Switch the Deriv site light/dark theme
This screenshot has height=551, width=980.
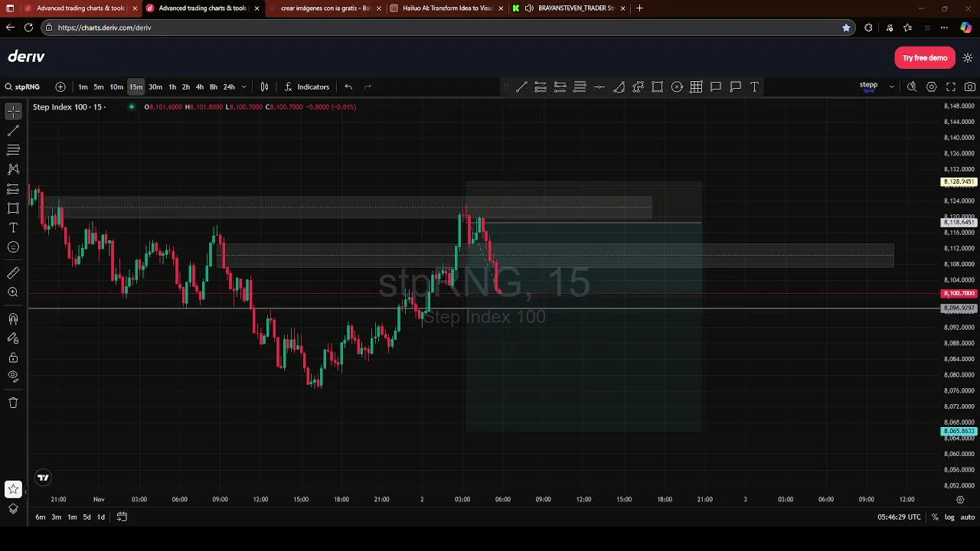tap(967, 58)
